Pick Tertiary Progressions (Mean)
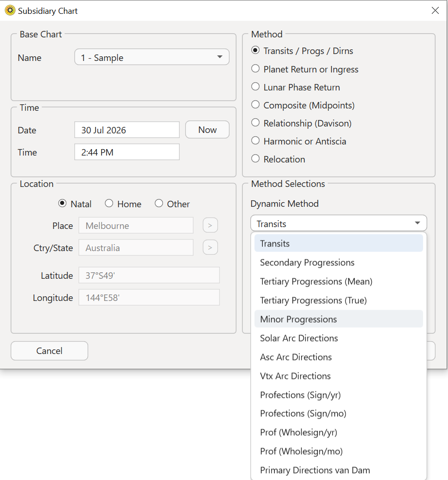448x480 pixels. pyautogui.click(x=339, y=282)
